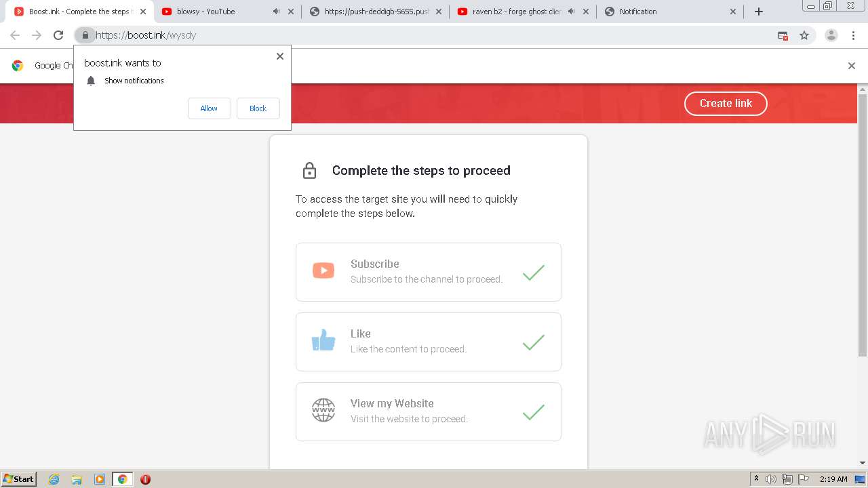This screenshot has width=868, height=488.
Task: Open the media player taskbar icon
Action: pyautogui.click(x=100, y=479)
